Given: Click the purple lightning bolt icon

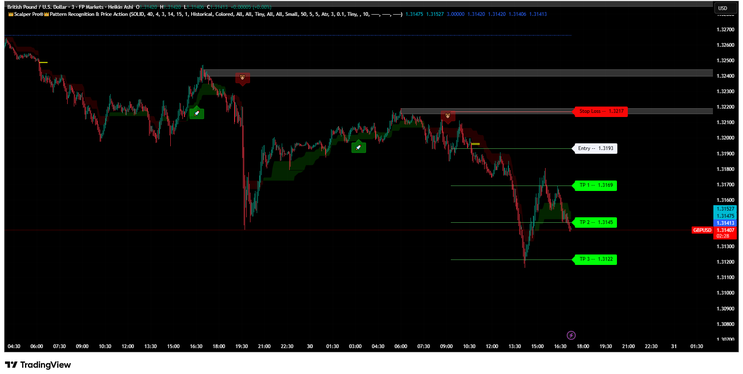Looking at the screenshot, I should [571, 336].
